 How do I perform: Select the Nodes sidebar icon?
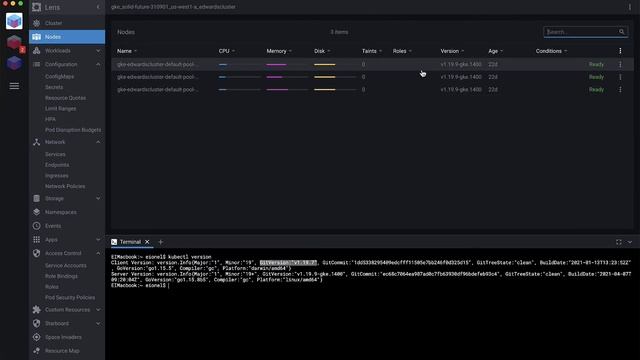point(36,37)
